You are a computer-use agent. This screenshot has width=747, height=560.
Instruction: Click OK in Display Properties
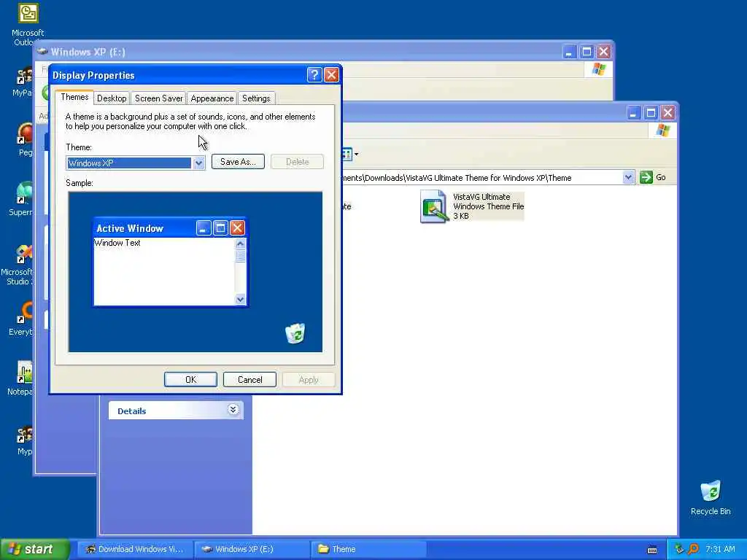(190, 379)
